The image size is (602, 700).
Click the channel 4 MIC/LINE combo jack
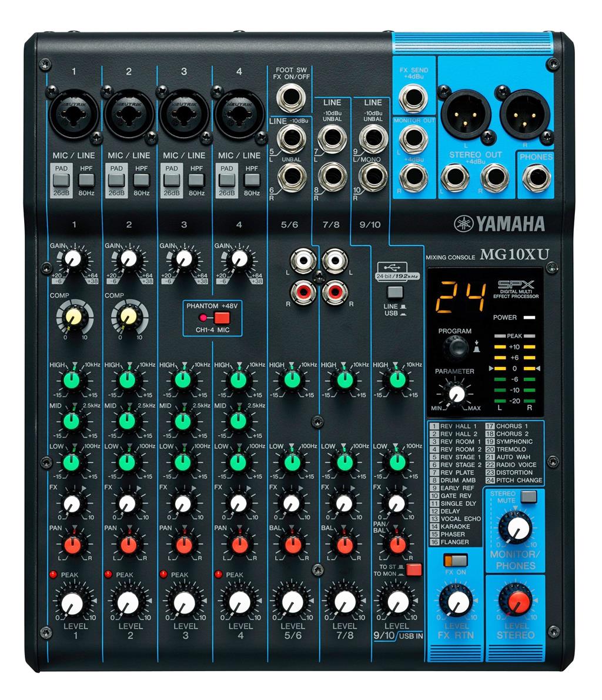[239, 114]
